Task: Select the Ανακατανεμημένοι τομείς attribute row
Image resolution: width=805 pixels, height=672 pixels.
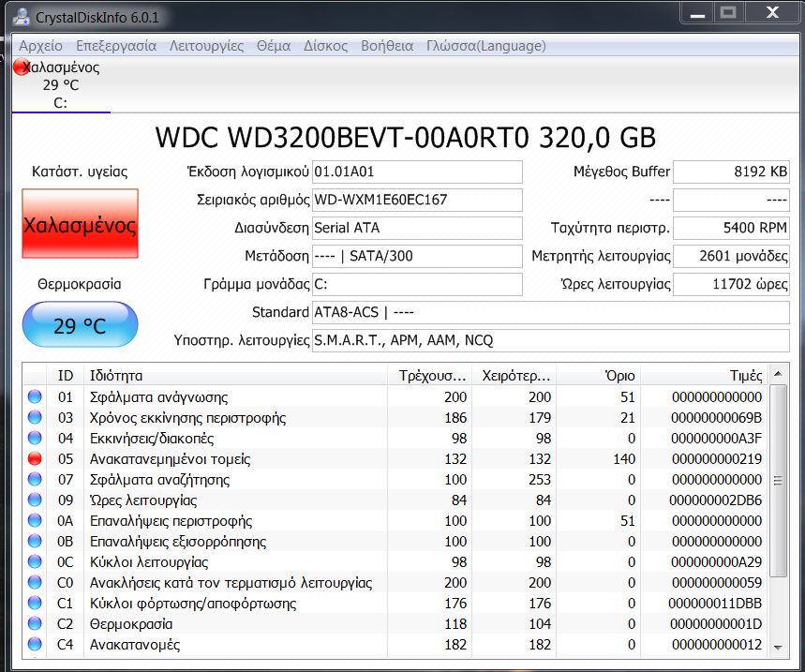Action: [x=234, y=459]
